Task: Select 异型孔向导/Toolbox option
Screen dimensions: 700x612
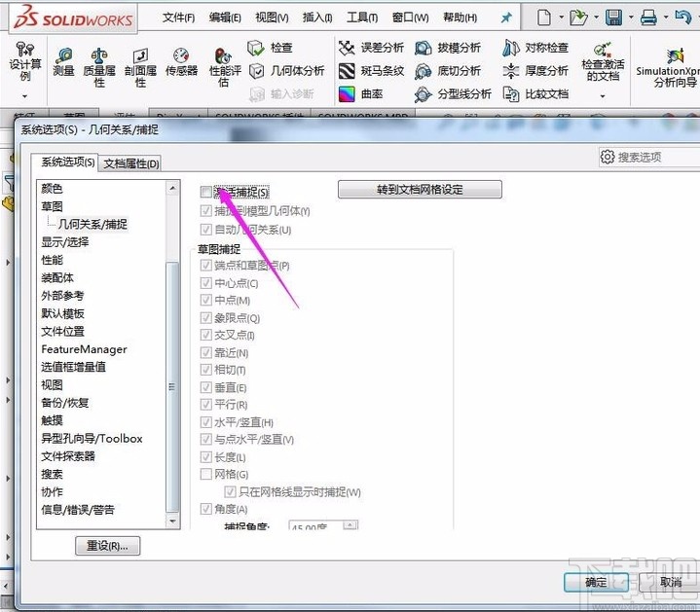Action: [92, 439]
